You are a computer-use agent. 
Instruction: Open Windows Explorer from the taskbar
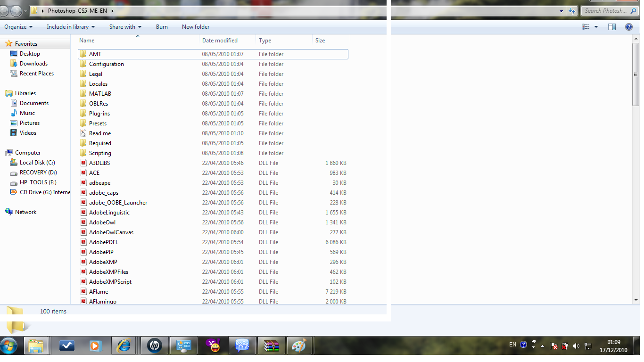click(36, 346)
